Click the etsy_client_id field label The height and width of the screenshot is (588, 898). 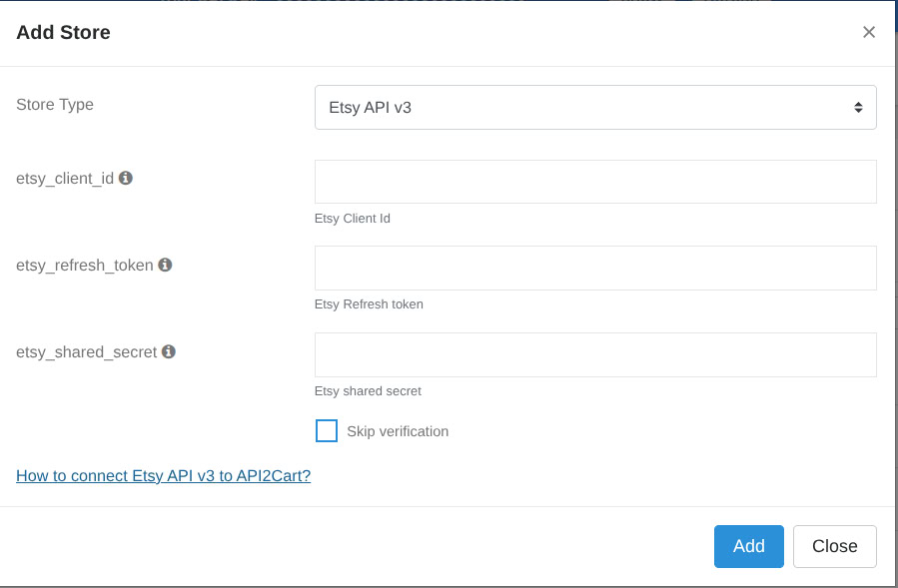click(65, 179)
